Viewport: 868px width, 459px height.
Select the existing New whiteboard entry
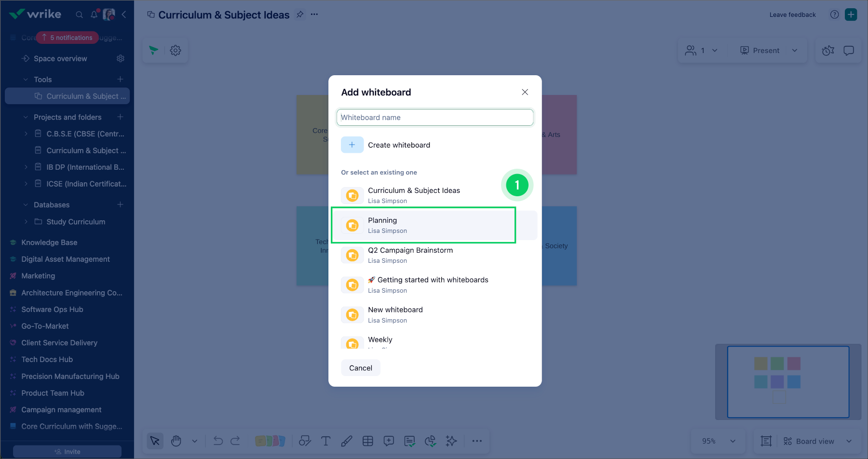pyautogui.click(x=435, y=315)
